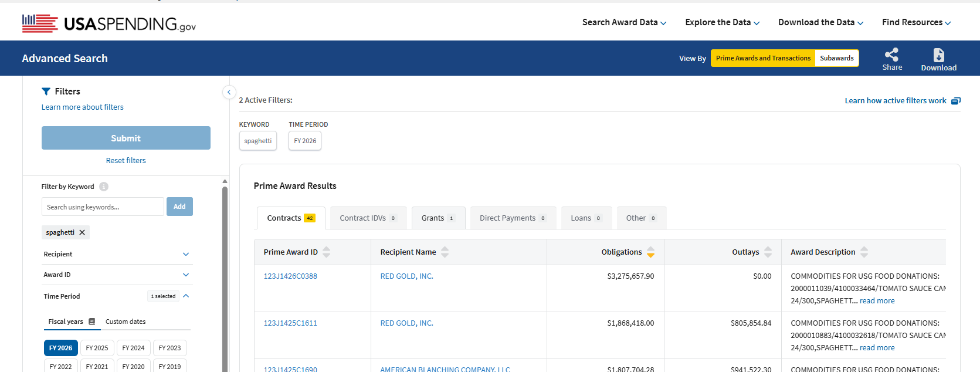The height and width of the screenshot is (372, 980).
Task: Open the Download the Data menu
Action: coord(821,22)
